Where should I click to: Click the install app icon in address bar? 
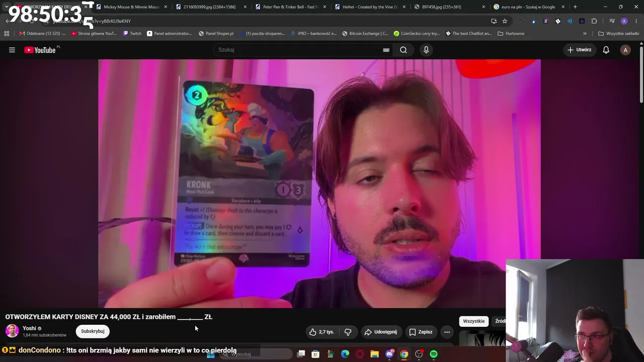[x=494, y=21]
